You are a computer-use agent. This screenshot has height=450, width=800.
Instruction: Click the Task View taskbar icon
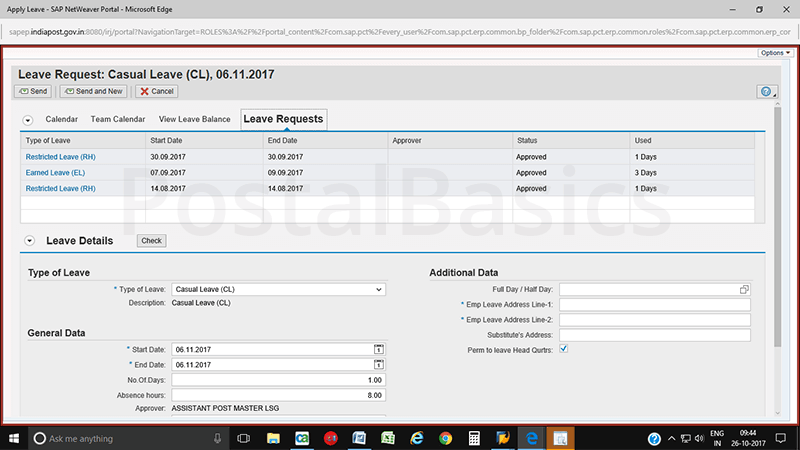click(x=243, y=438)
